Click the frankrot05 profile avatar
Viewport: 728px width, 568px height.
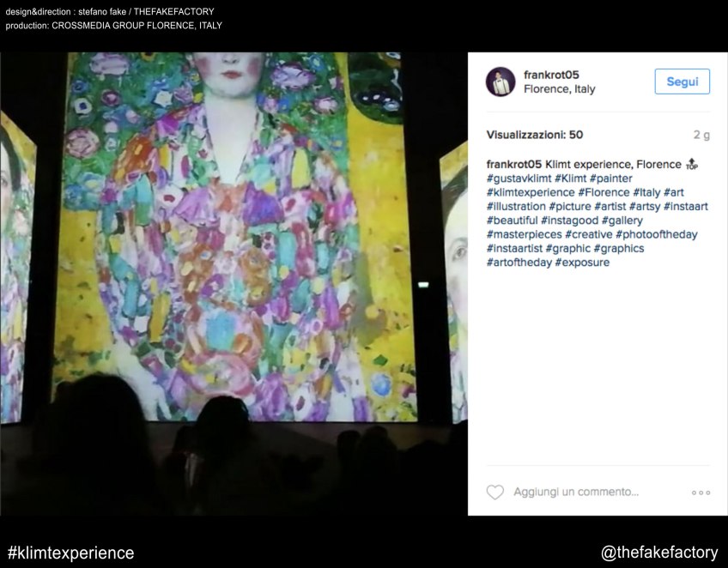tap(500, 82)
